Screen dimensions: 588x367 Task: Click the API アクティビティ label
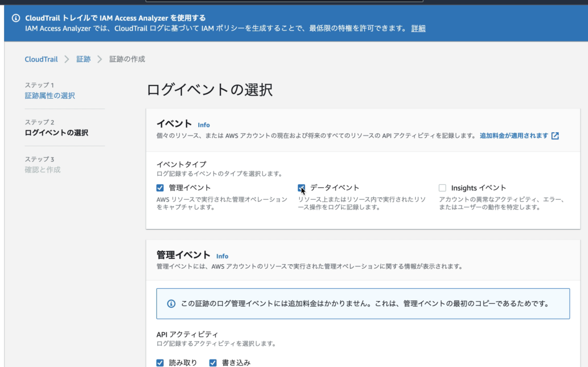[x=187, y=334]
